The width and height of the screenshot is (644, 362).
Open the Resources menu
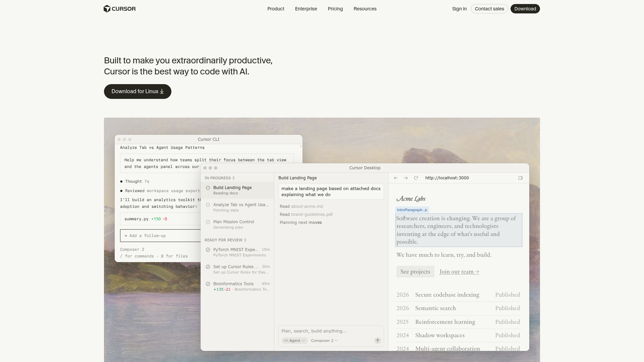tap(365, 9)
